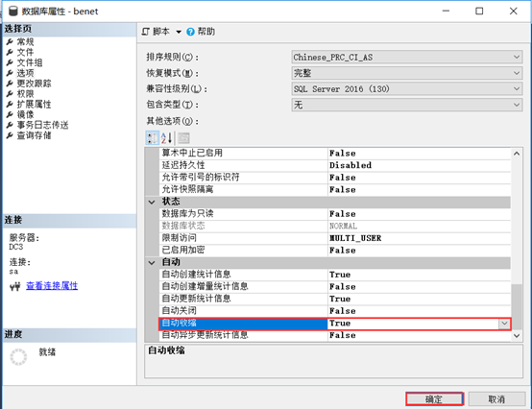Screen dimensions: 532x409
Task: Open the 镜像 page
Action: (25, 114)
